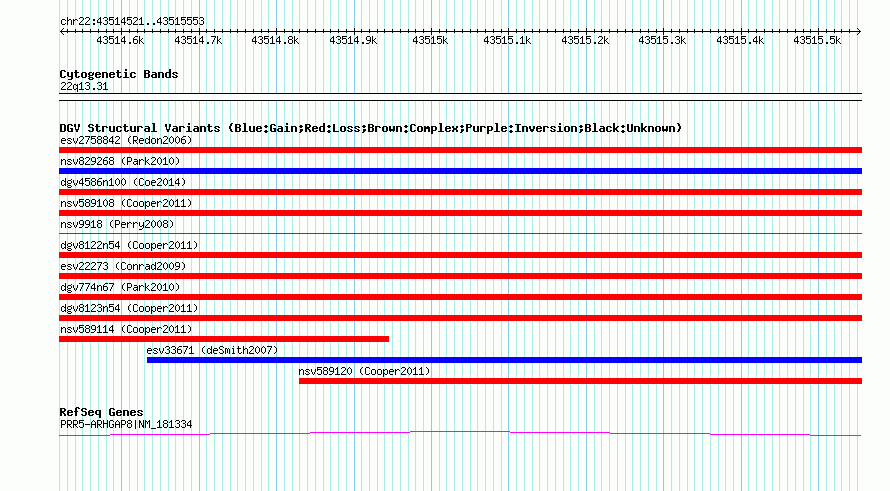Click the 43515.3k ruler tick label
Viewport: 890px width, 491px height.
[662, 40]
